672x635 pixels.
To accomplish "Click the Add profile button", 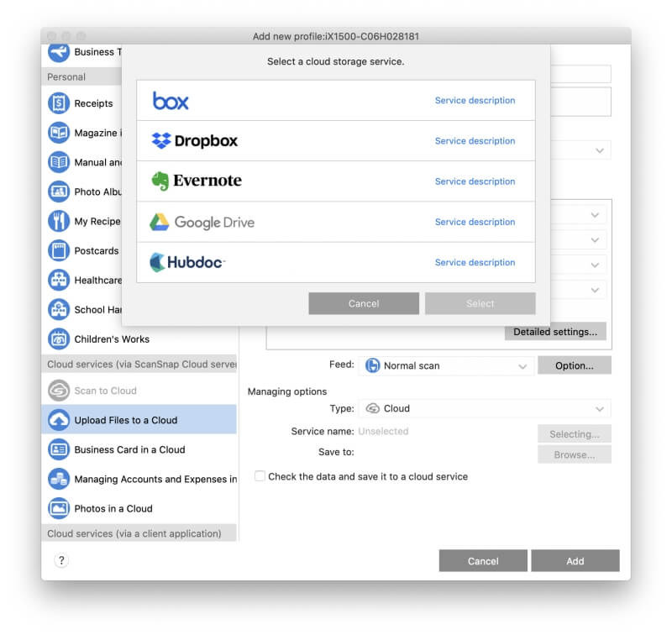I will point(575,561).
